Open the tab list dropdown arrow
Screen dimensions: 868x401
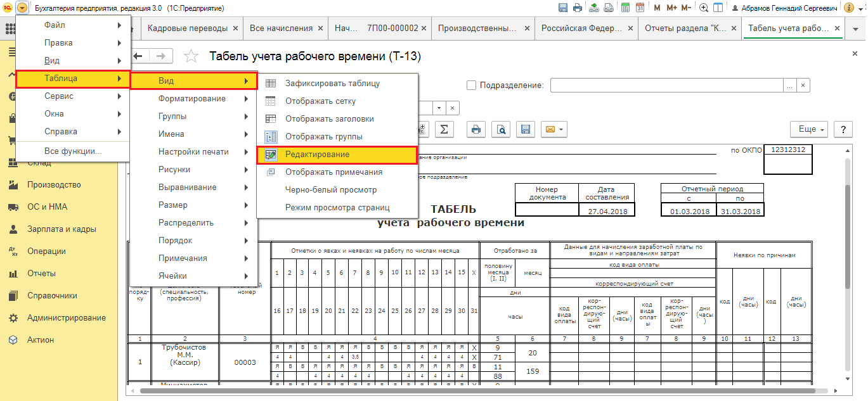856,29
